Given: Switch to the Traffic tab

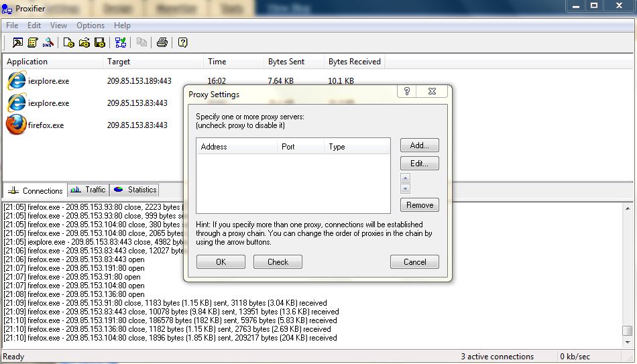Looking at the screenshot, I should [88, 190].
